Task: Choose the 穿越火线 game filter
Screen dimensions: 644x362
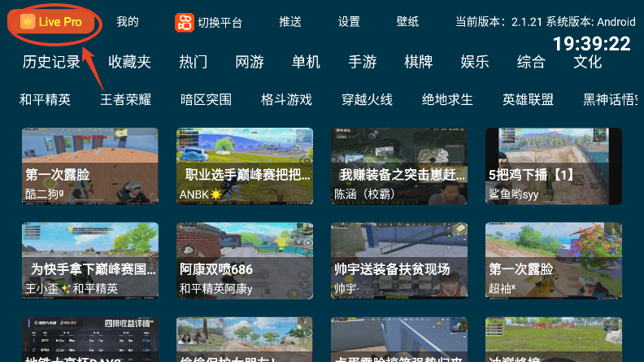Action: coord(368,99)
